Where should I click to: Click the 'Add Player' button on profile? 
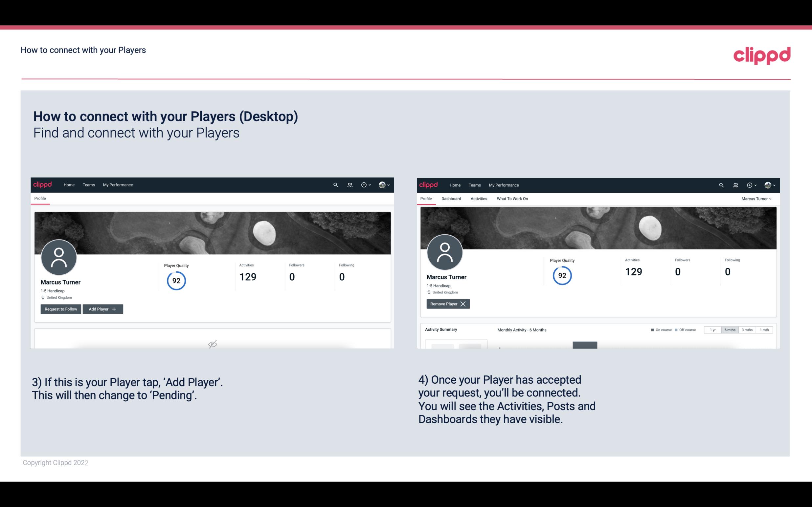(x=102, y=308)
